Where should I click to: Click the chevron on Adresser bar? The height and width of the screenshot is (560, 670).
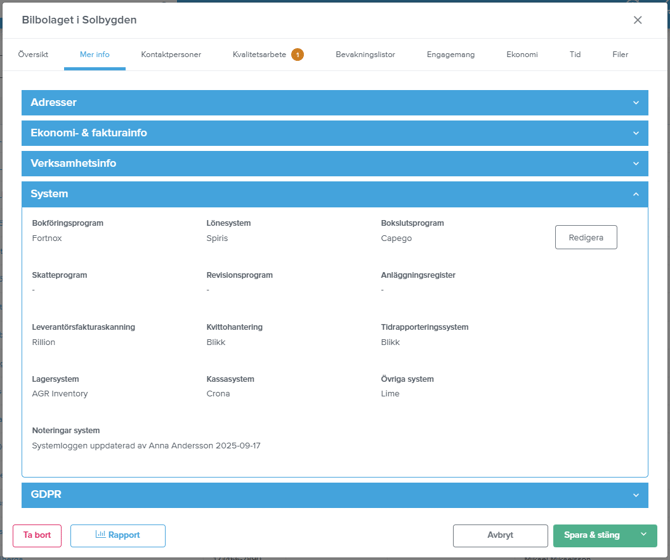click(636, 103)
